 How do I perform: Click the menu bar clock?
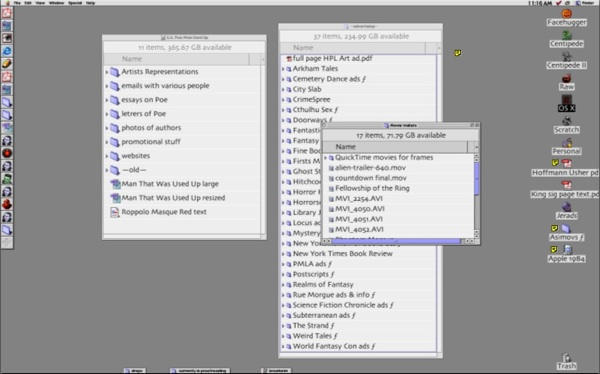click(540, 3)
